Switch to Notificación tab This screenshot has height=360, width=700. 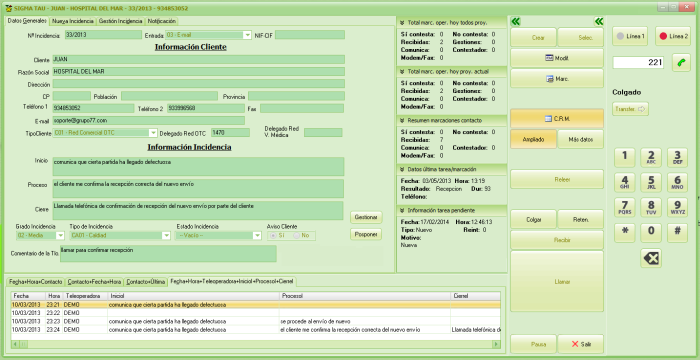coord(162,21)
